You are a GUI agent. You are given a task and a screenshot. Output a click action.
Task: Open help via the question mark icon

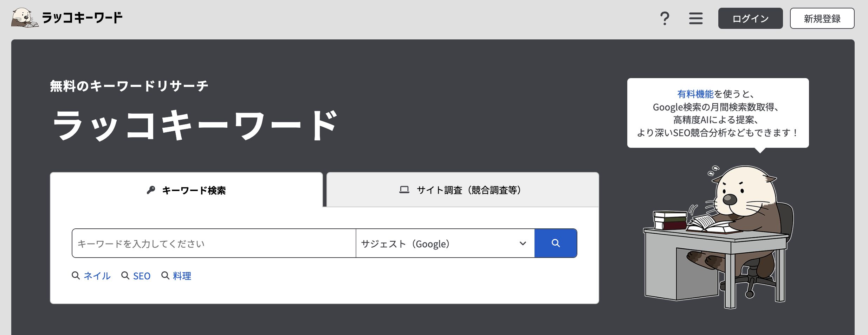pyautogui.click(x=665, y=18)
